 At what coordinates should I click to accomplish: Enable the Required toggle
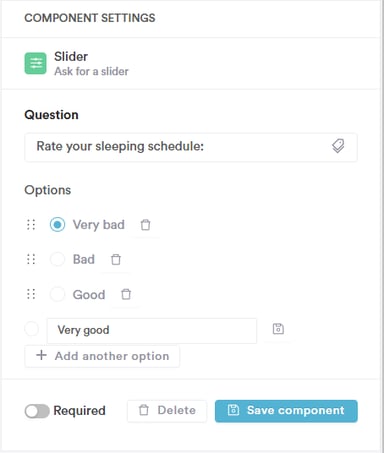[x=37, y=411]
